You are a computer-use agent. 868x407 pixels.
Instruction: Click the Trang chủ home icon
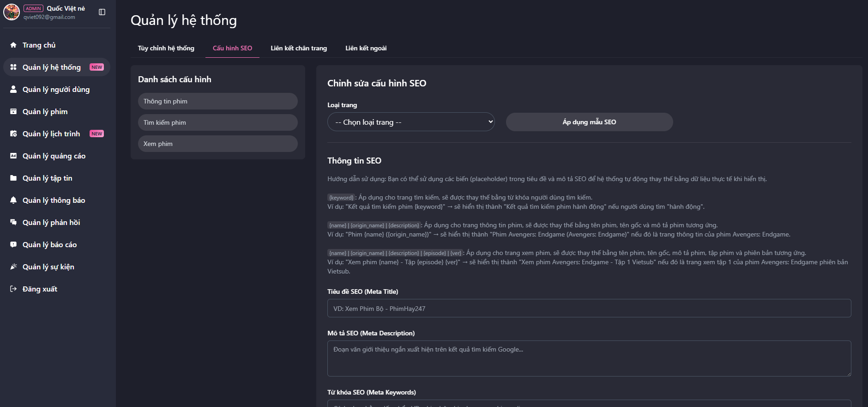[x=13, y=45]
